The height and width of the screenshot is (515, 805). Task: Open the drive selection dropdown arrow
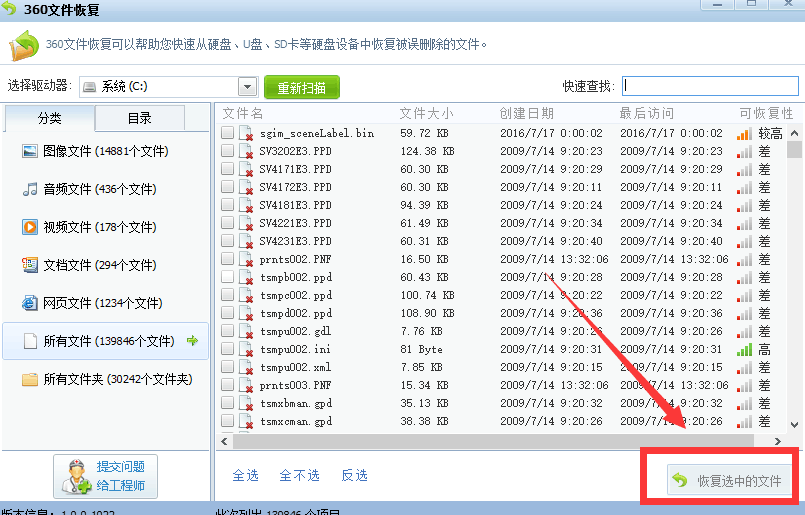[247, 87]
